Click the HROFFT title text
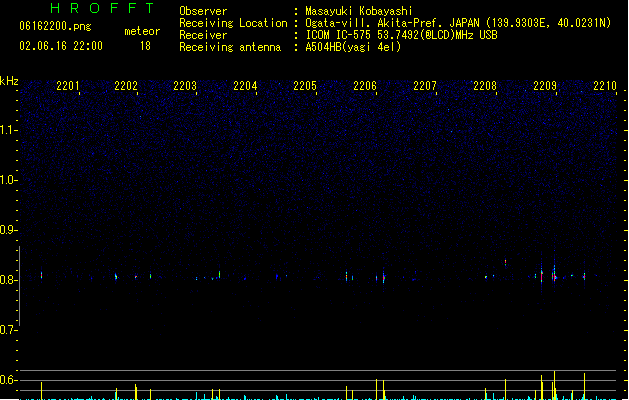This screenshot has width=629, height=400. pos(102,8)
